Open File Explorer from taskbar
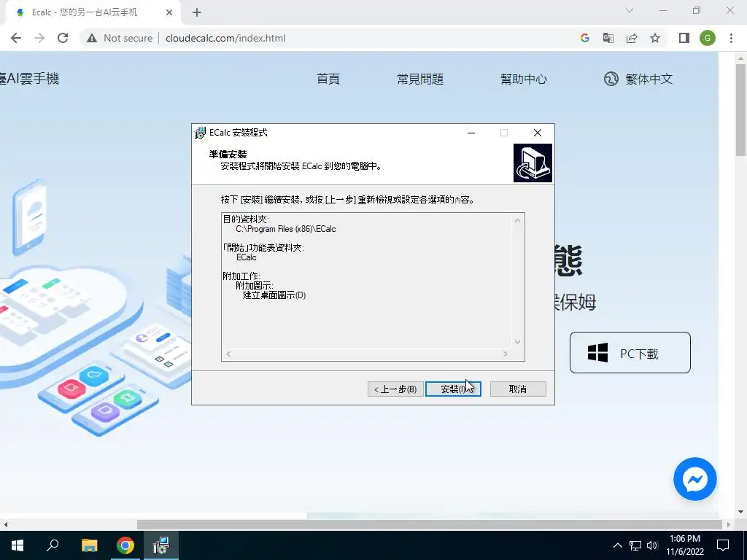 (x=89, y=545)
